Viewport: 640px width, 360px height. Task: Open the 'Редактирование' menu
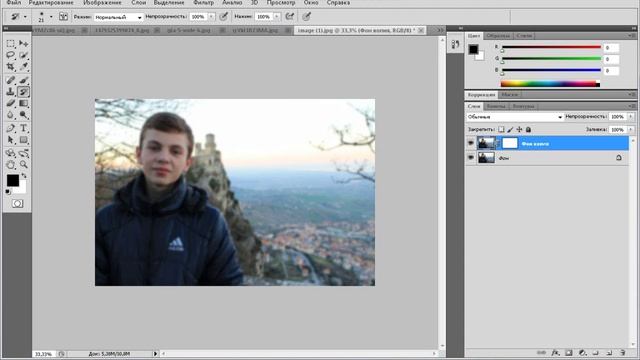pyautogui.click(x=51, y=3)
